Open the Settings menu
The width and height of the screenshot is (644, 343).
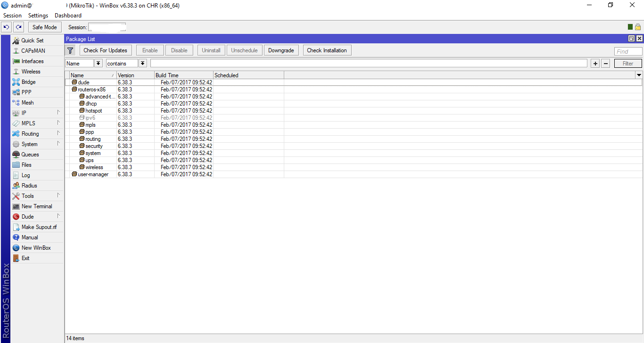(38, 16)
